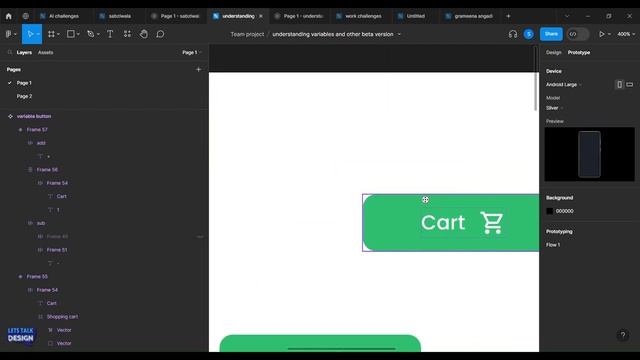Search layers with magnifier icon
This screenshot has height=360, width=640.
(x=9, y=52)
